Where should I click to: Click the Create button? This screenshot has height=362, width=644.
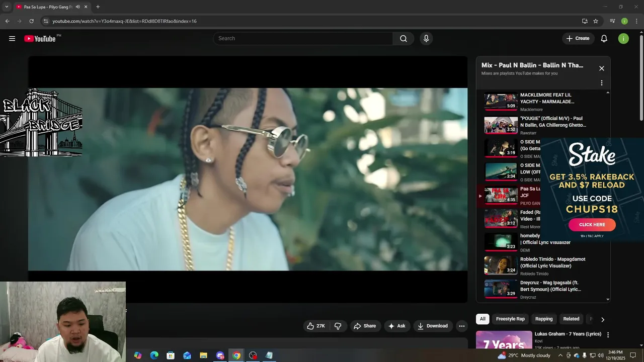[x=578, y=39]
